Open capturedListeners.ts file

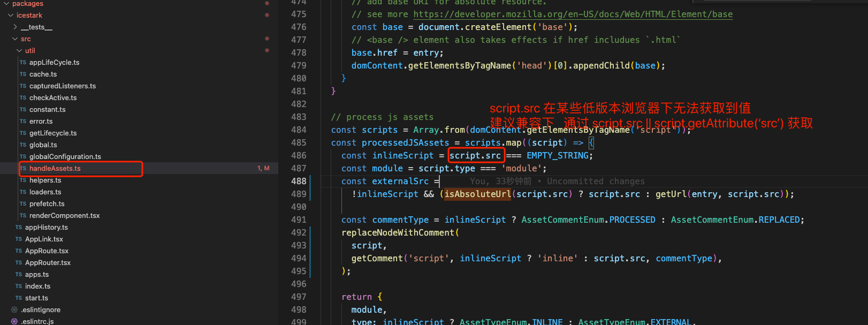[x=63, y=86]
